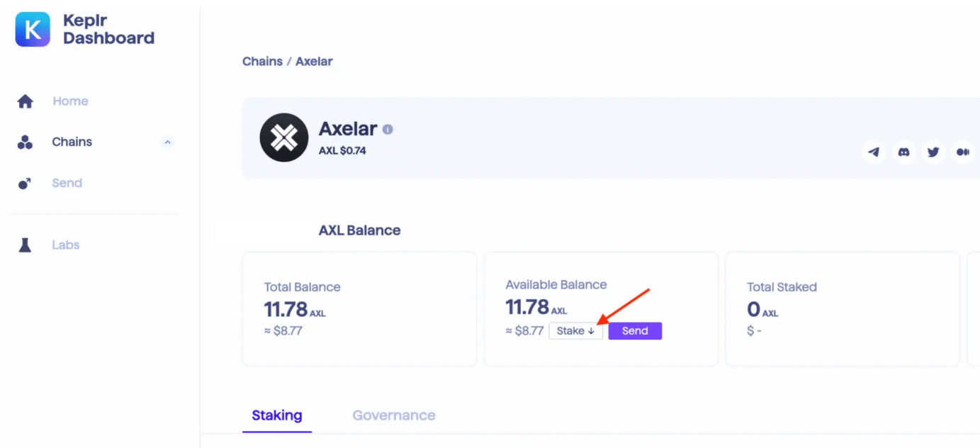Click the Home house icon
The width and height of the screenshot is (980, 448).
(x=26, y=101)
